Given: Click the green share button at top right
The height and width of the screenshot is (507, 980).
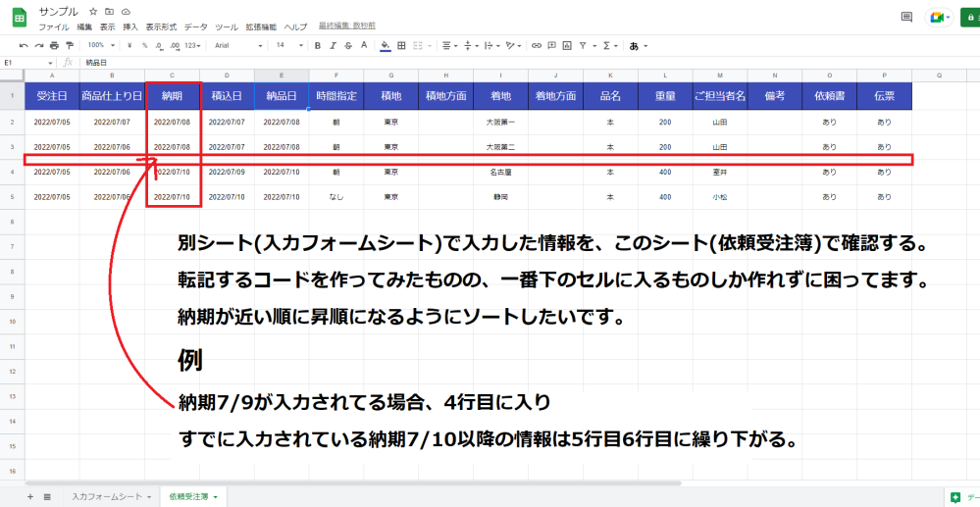Looking at the screenshot, I should tap(970, 18).
